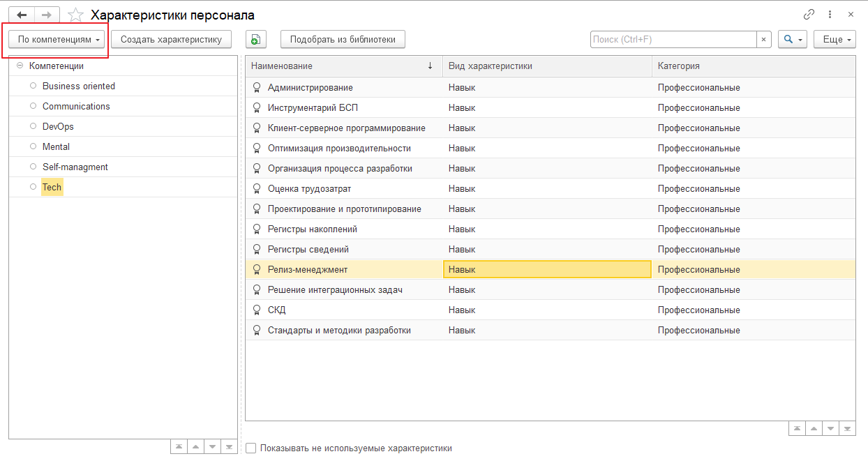Image resolution: width=868 pixels, height=461 pixels.
Task: Click into the Поиск search field
Action: click(673, 40)
